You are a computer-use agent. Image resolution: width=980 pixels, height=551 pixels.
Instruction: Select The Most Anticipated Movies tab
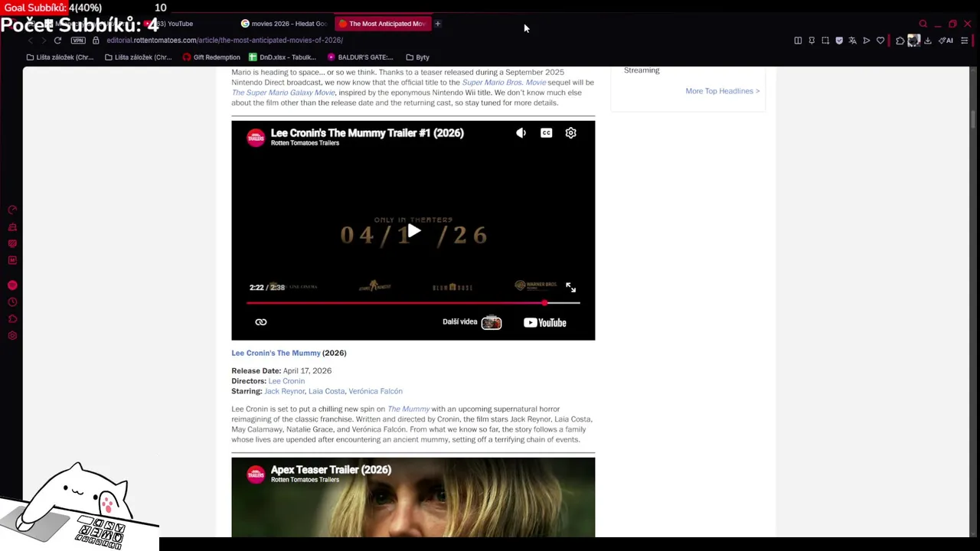point(383,24)
